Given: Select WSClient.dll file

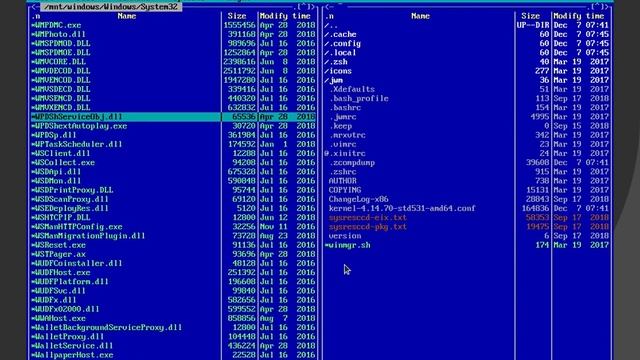Looking at the screenshot, I should click(x=173, y=153).
